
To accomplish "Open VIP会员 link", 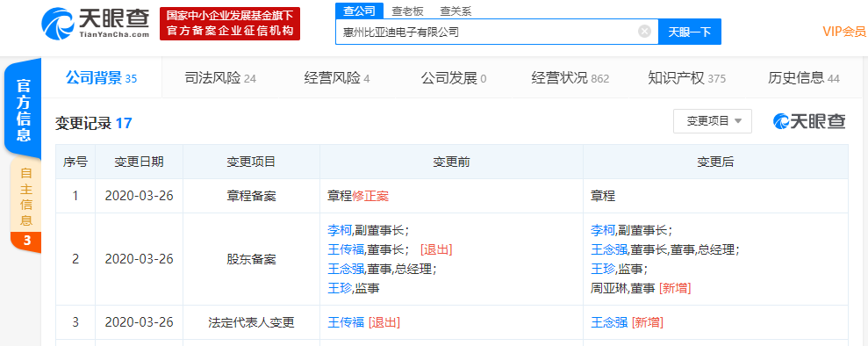I will [x=844, y=32].
